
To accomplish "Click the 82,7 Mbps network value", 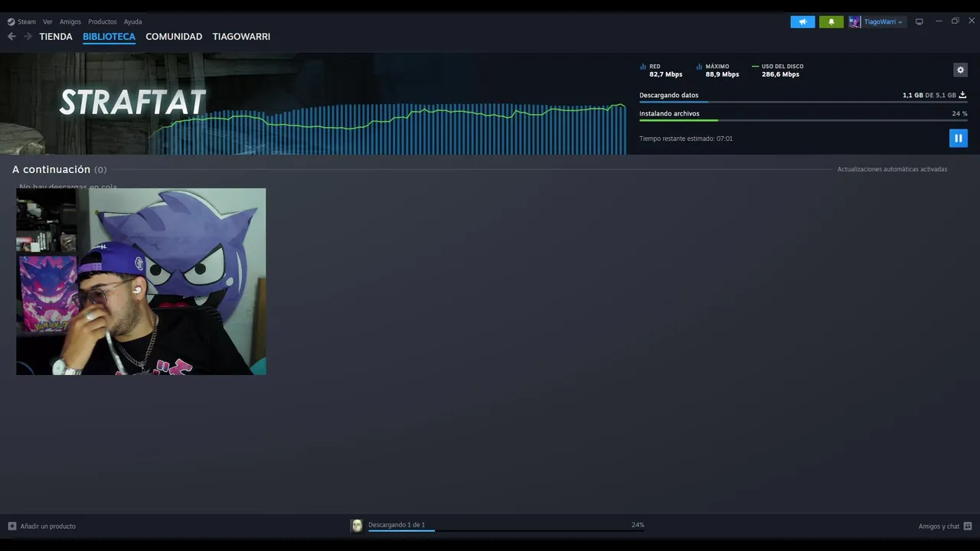I will coord(666,74).
